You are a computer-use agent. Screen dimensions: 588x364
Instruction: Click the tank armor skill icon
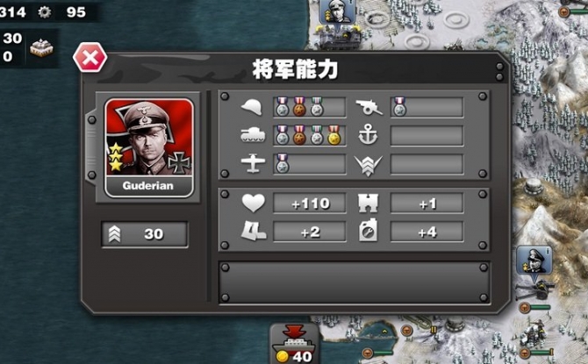pyautogui.click(x=253, y=136)
